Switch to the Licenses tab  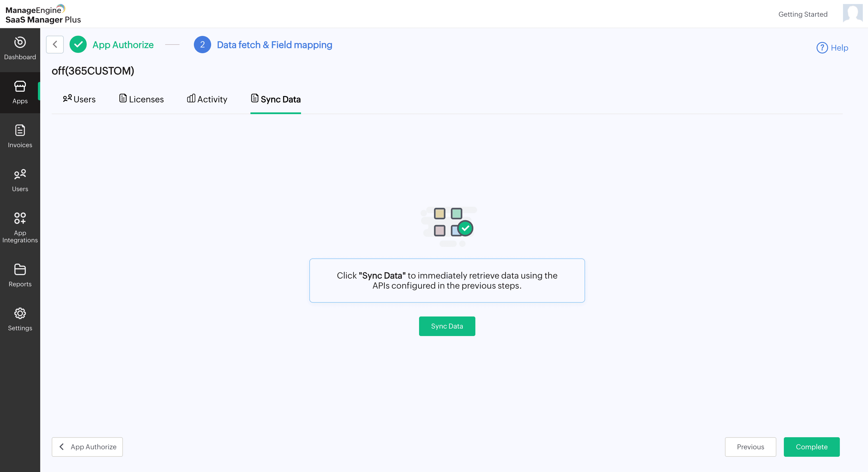click(x=142, y=99)
